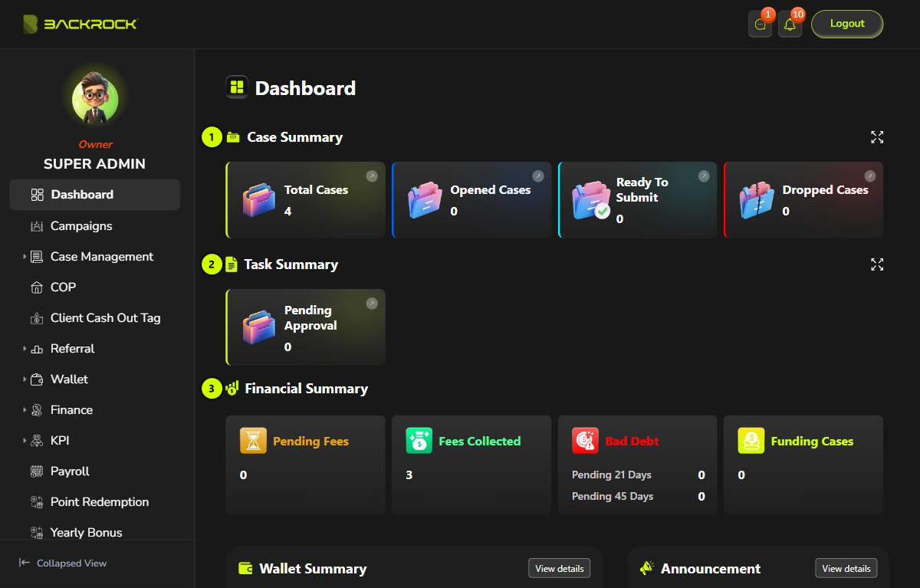Click the Dropped Cases broken folder icon
This screenshot has width=920, height=588.
pyautogui.click(x=757, y=200)
